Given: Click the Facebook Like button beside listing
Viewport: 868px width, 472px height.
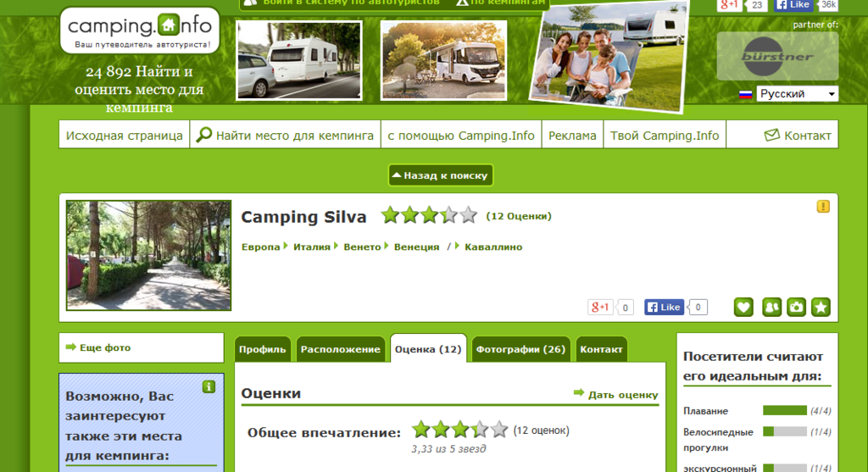Looking at the screenshot, I should (x=664, y=307).
